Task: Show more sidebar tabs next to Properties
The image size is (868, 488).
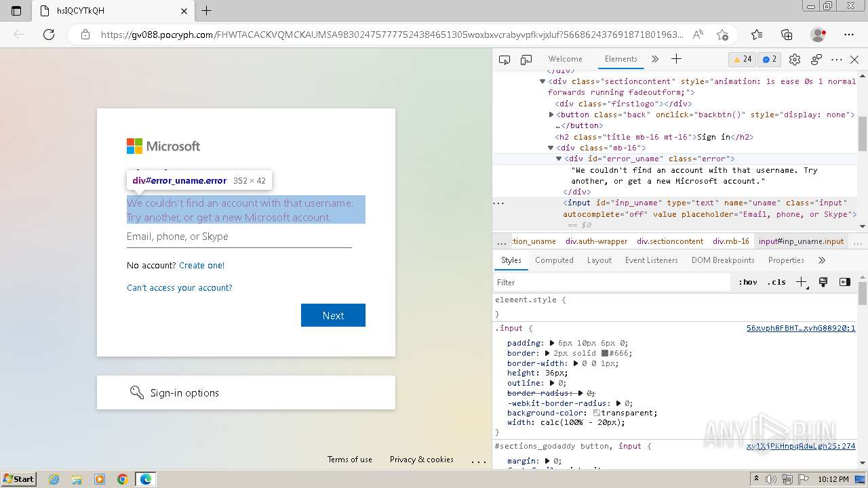Action: (822, 260)
